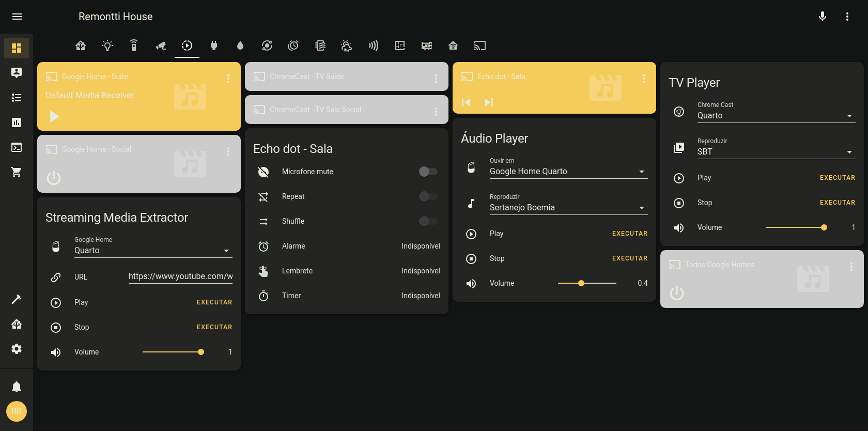Execute Stop in TV Player

tap(838, 203)
